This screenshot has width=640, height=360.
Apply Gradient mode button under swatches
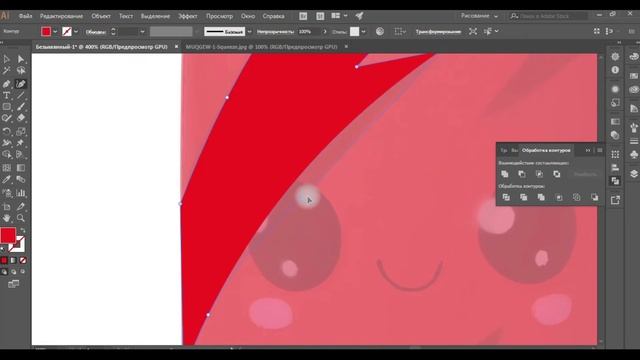13,260
